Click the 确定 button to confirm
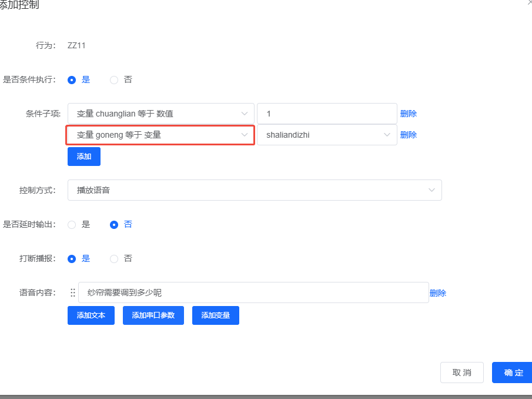Image resolution: width=532 pixels, height=399 pixels. coord(512,372)
